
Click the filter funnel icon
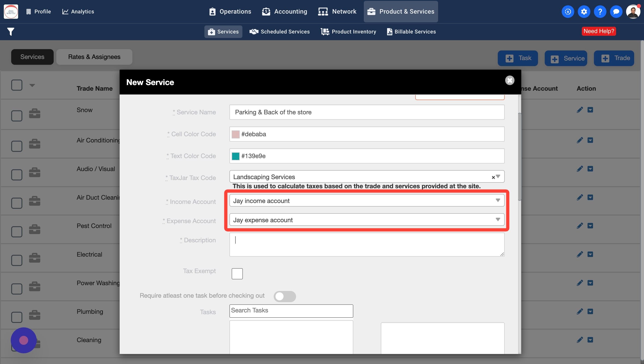[11, 31]
